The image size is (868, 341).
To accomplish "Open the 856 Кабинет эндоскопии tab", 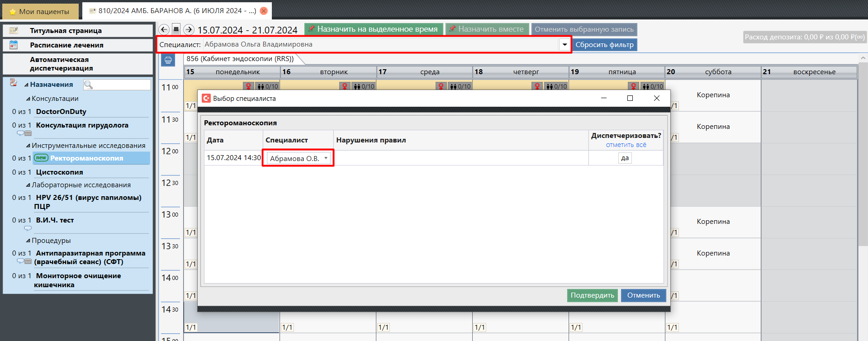I will pos(240,59).
